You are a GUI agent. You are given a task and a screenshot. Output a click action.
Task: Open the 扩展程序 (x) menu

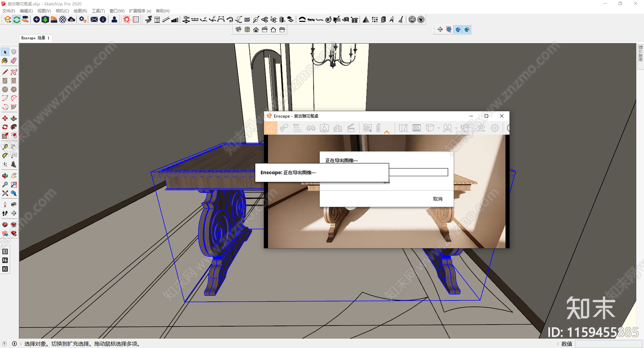(x=140, y=11)
